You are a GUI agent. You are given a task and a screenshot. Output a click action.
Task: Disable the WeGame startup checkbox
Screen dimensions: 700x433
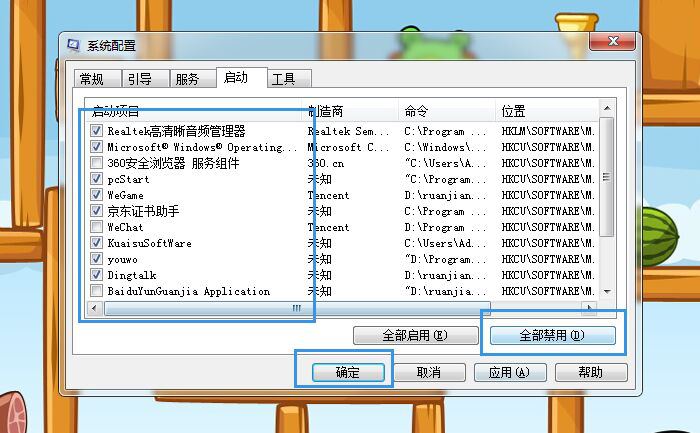click(96, 195)
